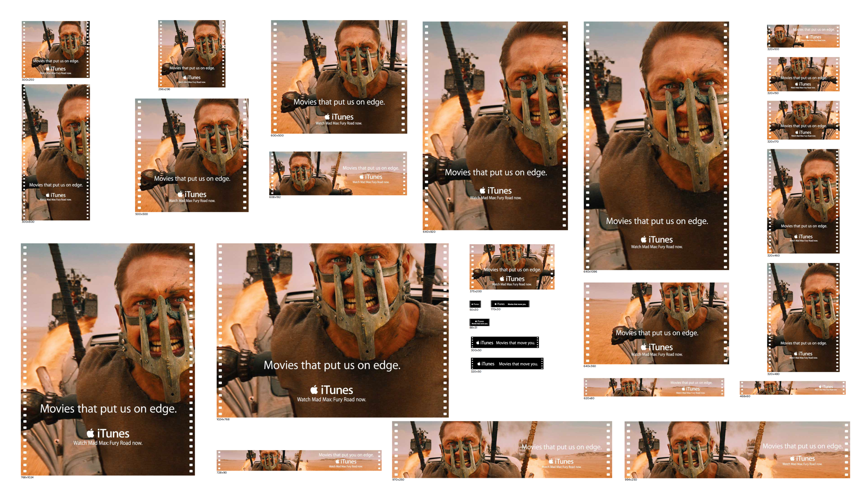Viewport: 868px width, 488px height.
Task: Click the Apple iTunes logo in the 300x50 banner
Action: coord(484,343)
